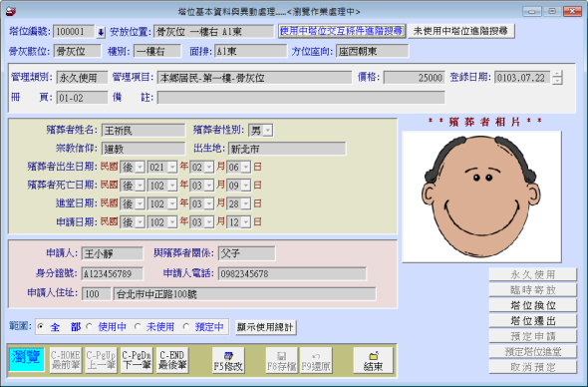Image resolution: width=588 pixels, height=387 pixels.
Task: Click the app icon in title bar
Action: 11,11
